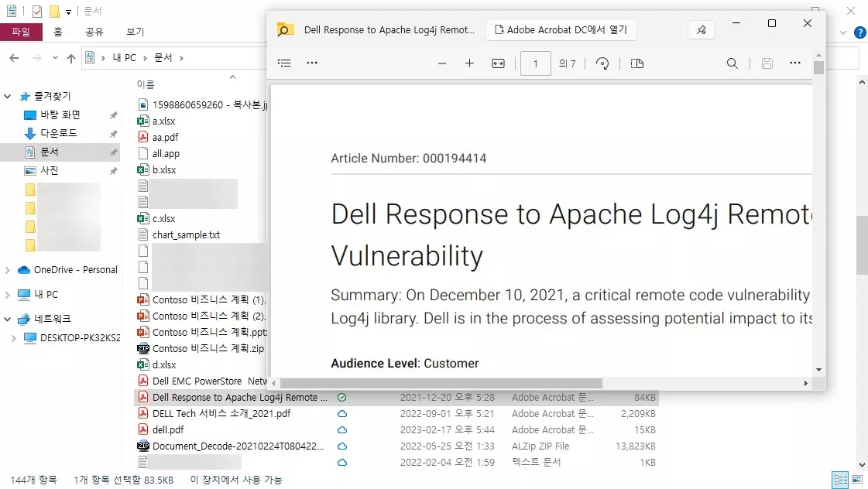Click the save icon in PDF toolbar
The image size is (868, 489).
[767, 63]
